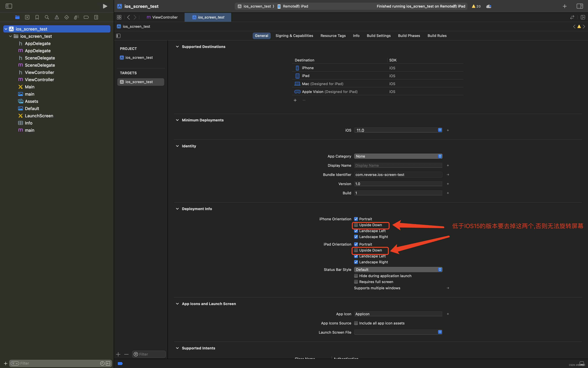Screen dimensions: 588x368
Task: Open the source control navigator icon
Action: (27, 17)
